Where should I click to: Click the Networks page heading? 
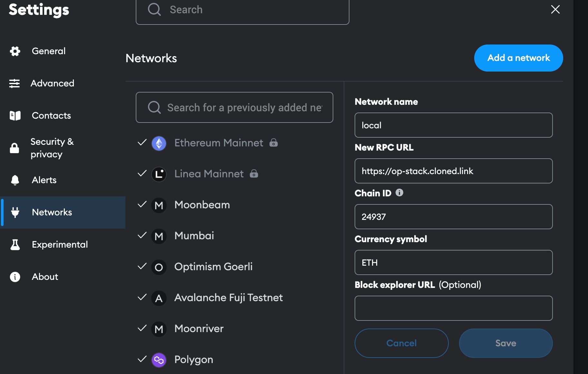[151, 58]
